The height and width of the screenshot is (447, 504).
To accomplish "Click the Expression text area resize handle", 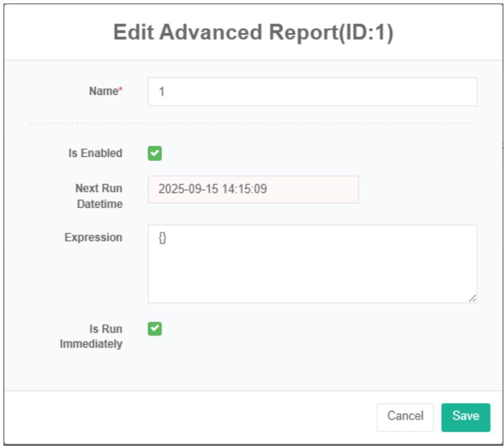I will pyautogui.click(x=472, y=299).
